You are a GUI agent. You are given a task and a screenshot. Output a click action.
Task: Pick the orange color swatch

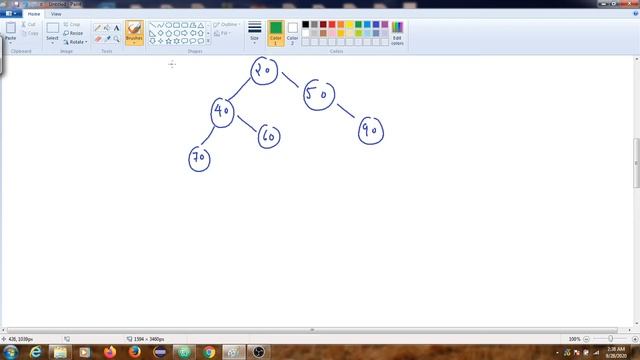coord(341,24)
